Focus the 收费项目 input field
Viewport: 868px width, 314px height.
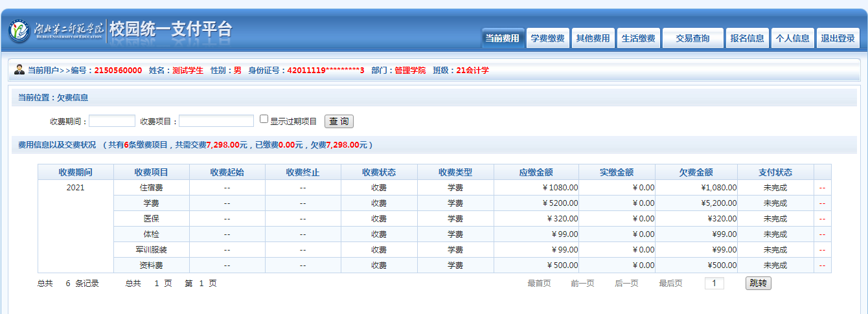(216, 121)
